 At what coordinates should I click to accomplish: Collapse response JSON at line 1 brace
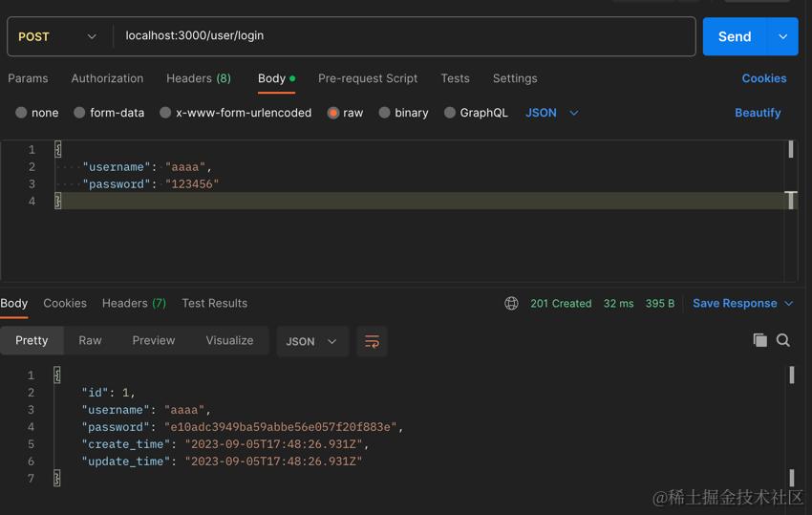(x=57, y=376)
